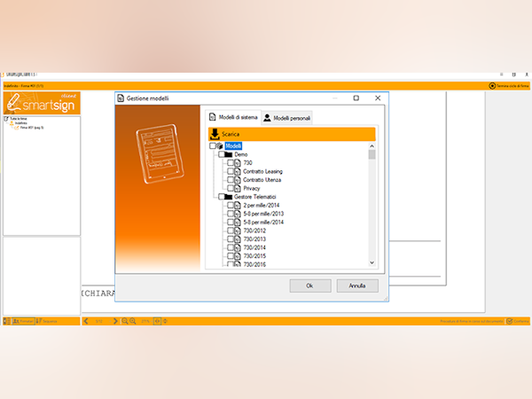Select the Firma #01 signature tree item

pyautogui.click(x=32, y=128)
